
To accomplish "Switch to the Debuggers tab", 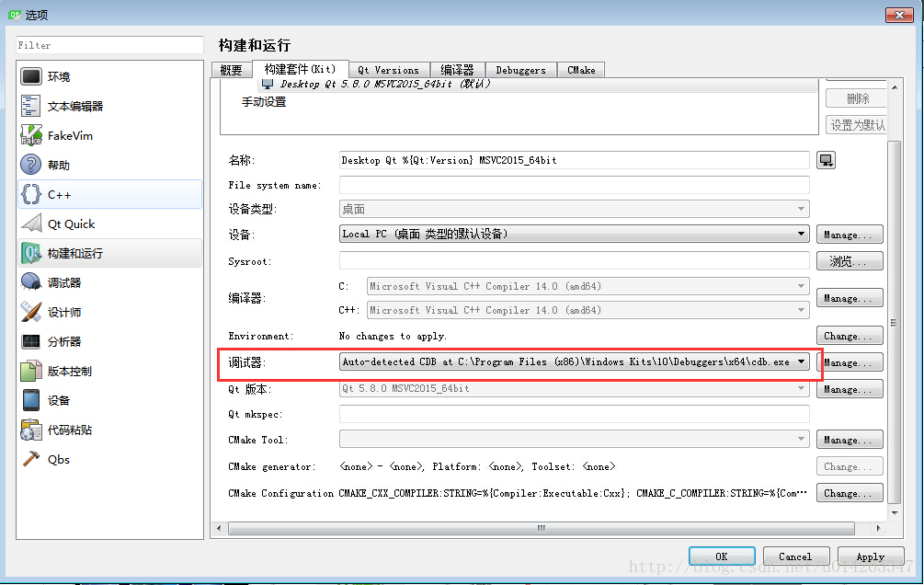I will click(521, 70).
